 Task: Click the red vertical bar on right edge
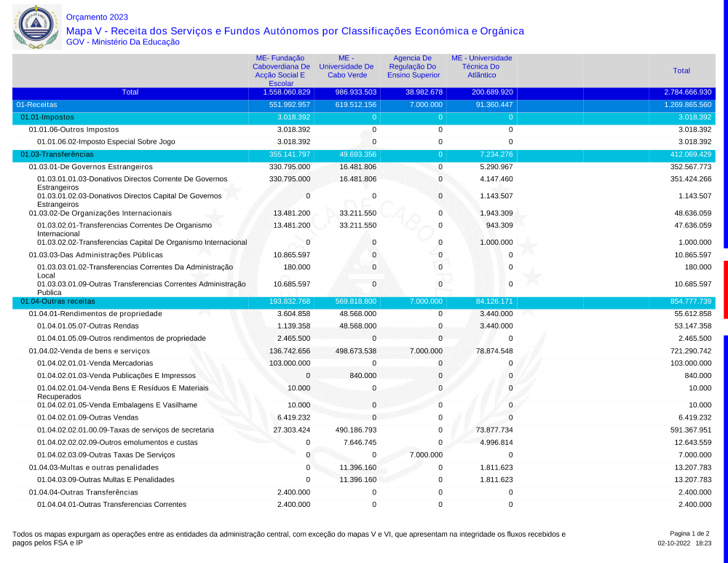pyautogui.click(x=725, y=289)
